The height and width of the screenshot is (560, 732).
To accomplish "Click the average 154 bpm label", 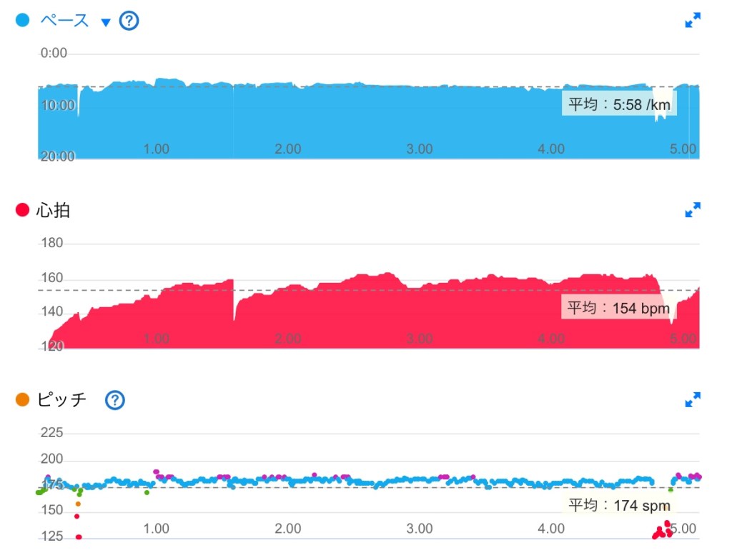I will (x=618, y=309).
